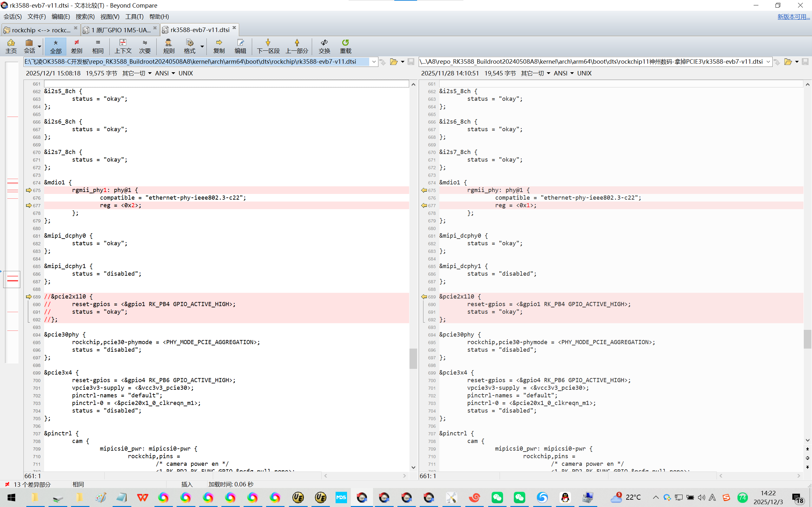Click the left pane vertical scrollbar thumb
Image resolution: width=812 pixels, height=507 pixels.
413,358
